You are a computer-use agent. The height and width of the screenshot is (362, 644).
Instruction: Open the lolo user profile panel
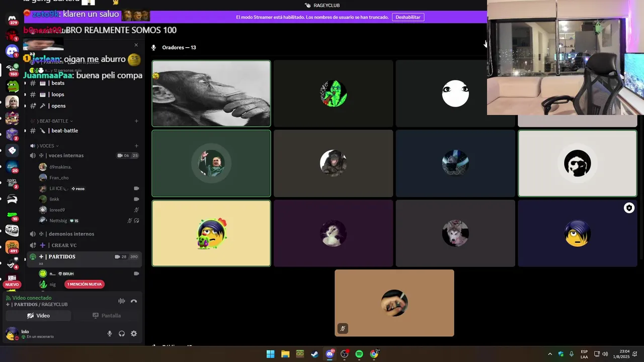coord(30,334)
